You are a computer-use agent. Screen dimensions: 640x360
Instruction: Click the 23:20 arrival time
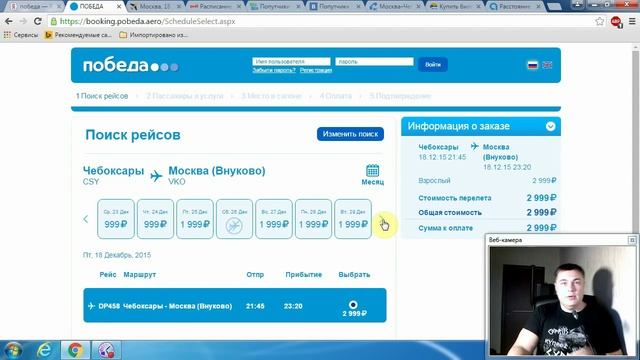click(x=293, y=306)
